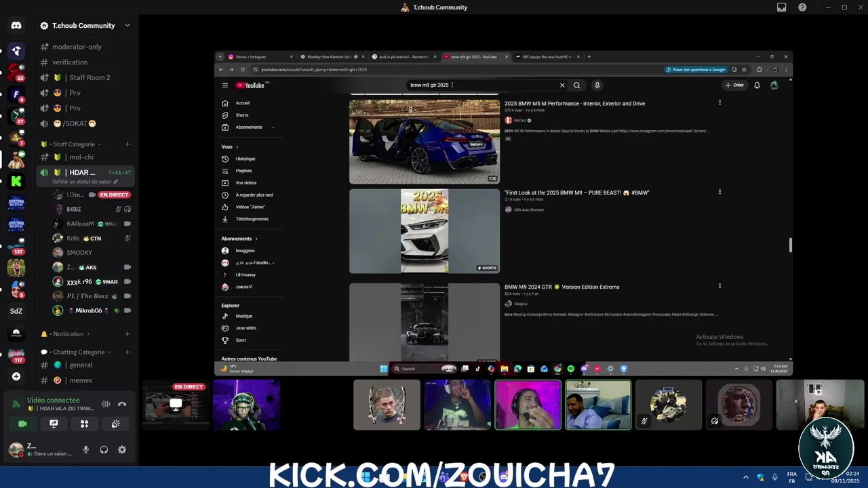This screenshot has height=488, width=868.
Task: Run YouTube search with magnifier icon
Action: point(576,85)
